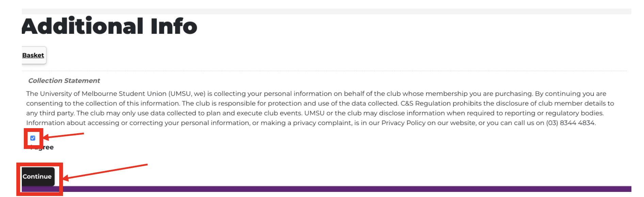644x197 pixels.
Task: Click the phone number (03) 8344 4834
Action: [x=570, y=123]
